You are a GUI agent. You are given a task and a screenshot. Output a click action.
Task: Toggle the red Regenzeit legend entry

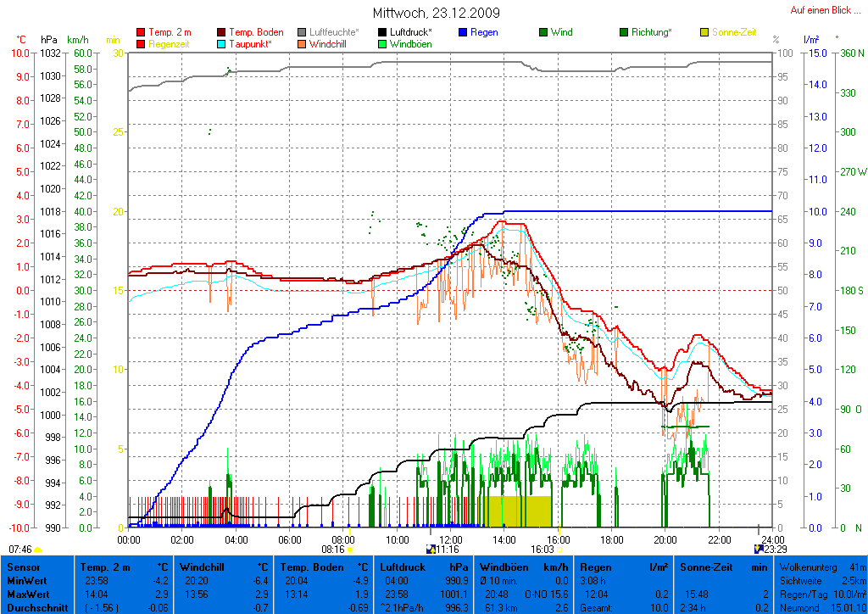pos(141,44)
